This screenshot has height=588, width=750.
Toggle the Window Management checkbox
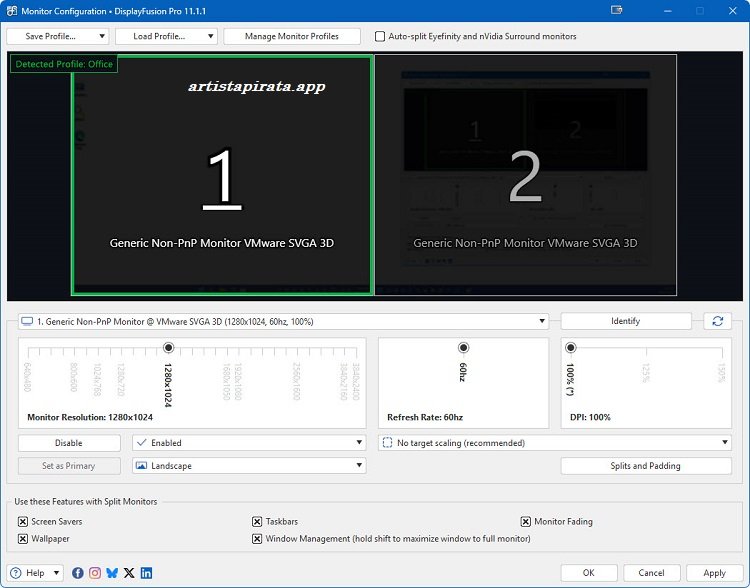[257, 539]
